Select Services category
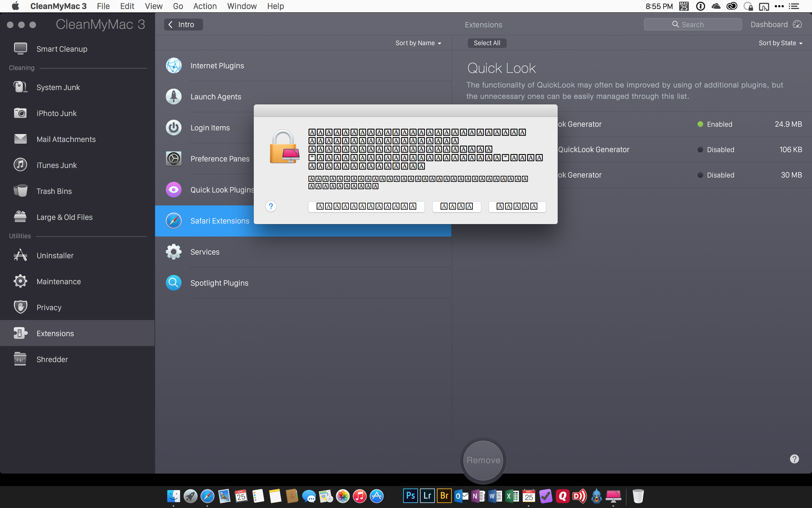812x508 pixels. tap(303, 252)
